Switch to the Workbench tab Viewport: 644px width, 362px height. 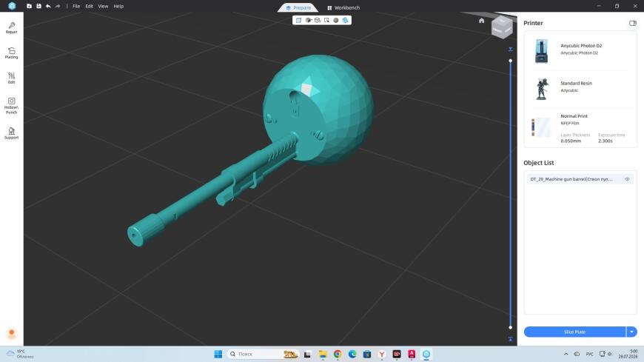pyautogui.click(x=343, y=8)
